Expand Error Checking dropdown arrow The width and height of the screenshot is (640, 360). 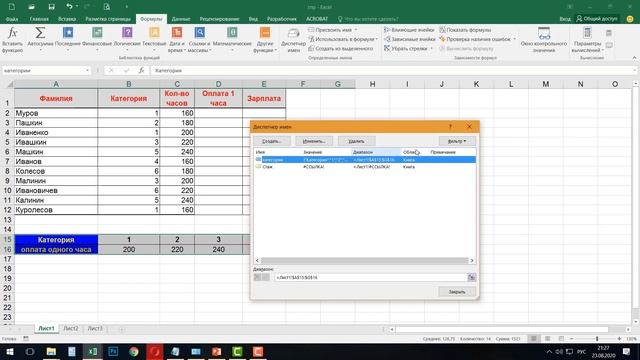[514, 39]
